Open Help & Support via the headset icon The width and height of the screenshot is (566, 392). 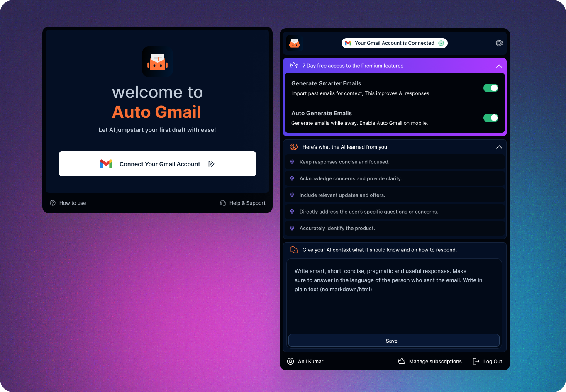(223, 203)
